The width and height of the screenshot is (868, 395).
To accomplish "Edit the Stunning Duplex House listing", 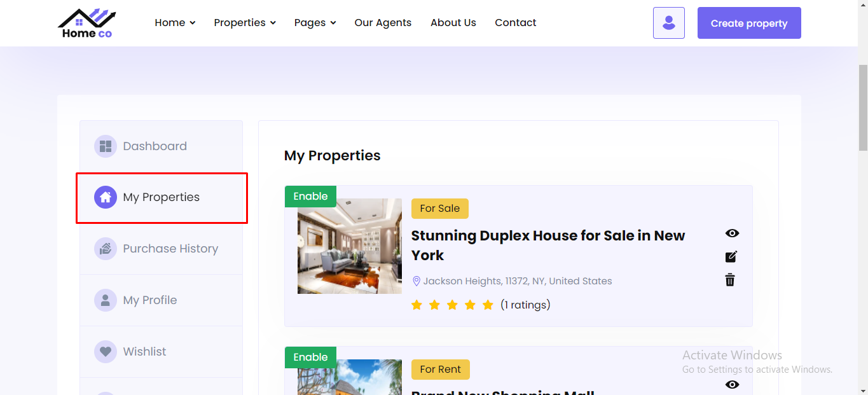I will coord(731,257).
